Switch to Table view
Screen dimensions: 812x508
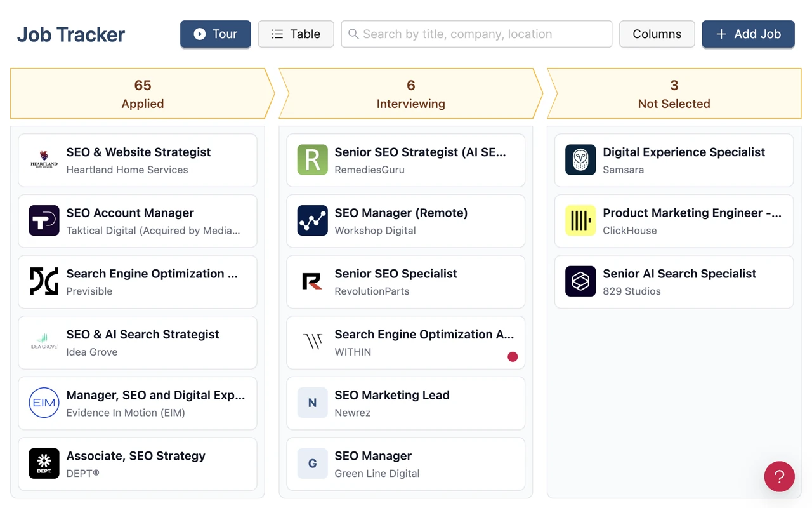[296, 34]
